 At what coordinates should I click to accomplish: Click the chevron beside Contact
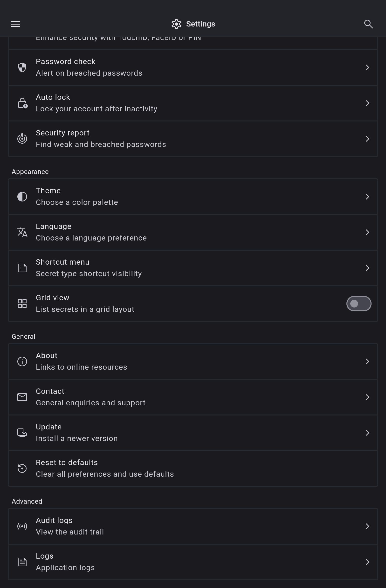pos(367,397)
